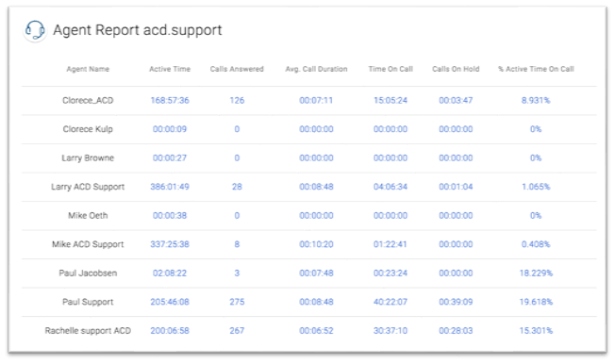Click the Time On Call column header
615x364 pixels.
[x=391, y=69]
